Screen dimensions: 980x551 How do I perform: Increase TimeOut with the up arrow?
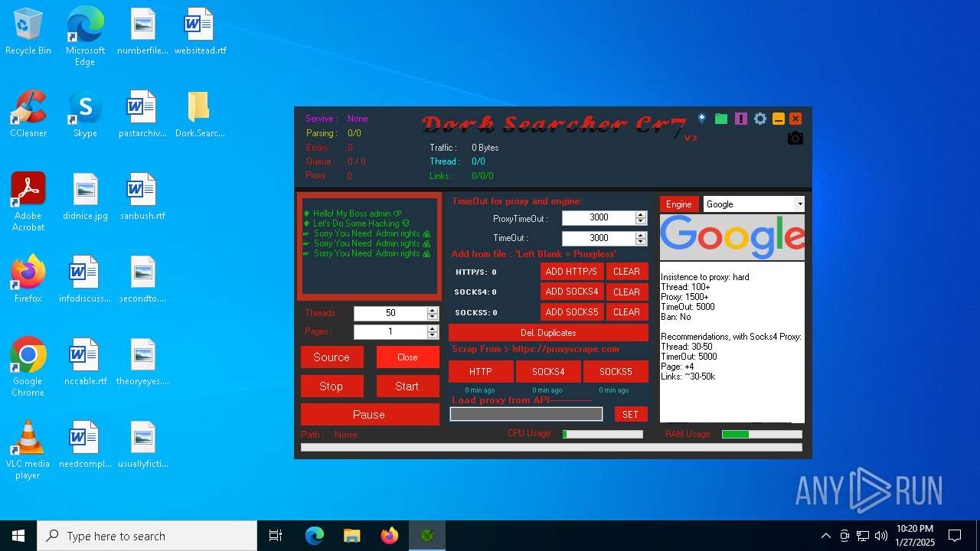pyautogui.click(x=641, y=235)
